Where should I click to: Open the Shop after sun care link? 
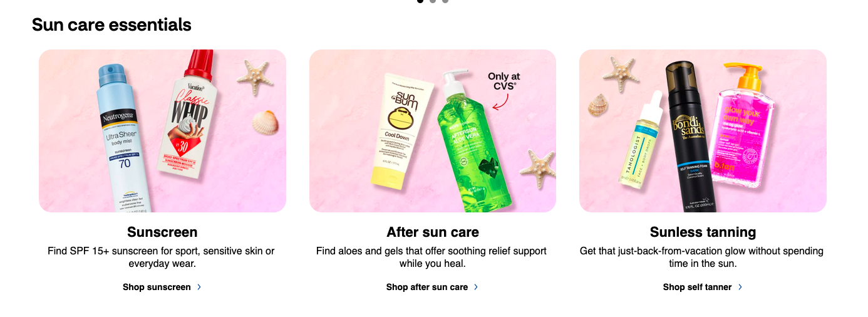coord(427,287)
